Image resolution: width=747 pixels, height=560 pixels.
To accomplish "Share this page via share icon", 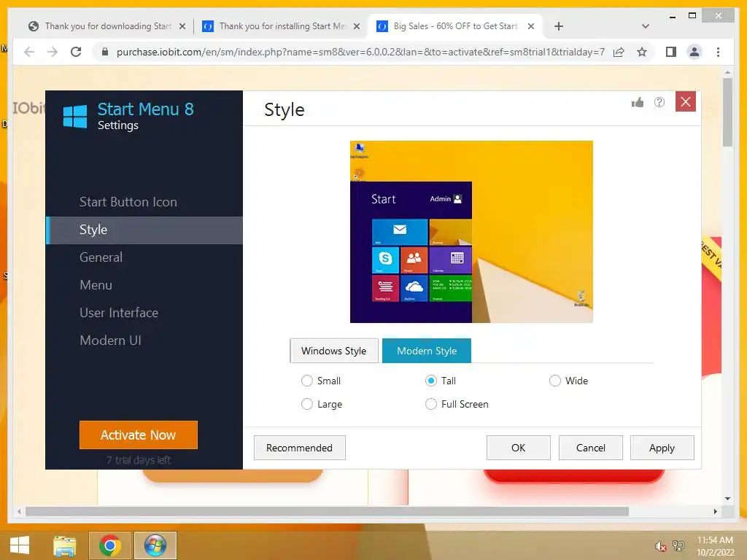I will (619, 52).
